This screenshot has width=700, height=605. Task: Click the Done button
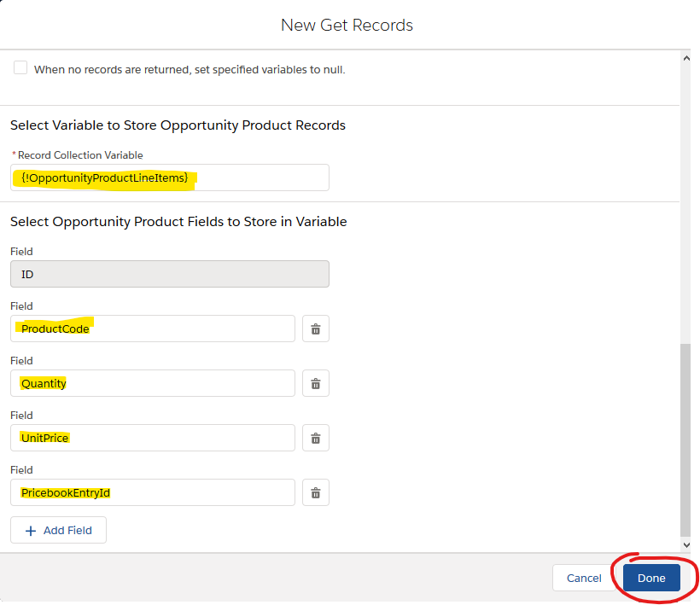click(x=651, y=578)
